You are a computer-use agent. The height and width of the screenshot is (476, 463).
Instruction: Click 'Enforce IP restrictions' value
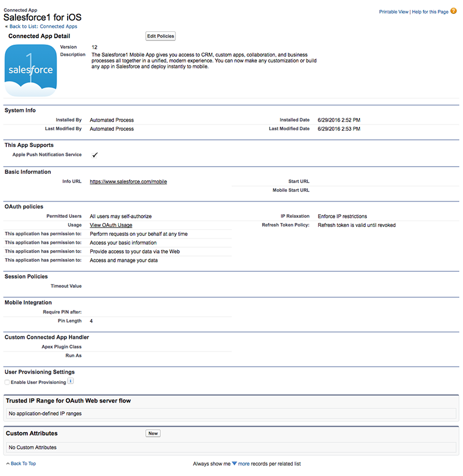tap(342, 217)
